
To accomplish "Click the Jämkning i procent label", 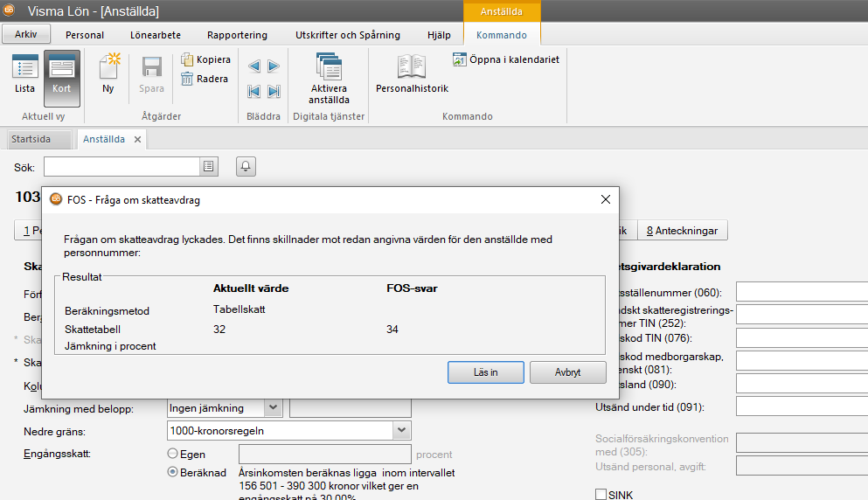I will [110, 346].
